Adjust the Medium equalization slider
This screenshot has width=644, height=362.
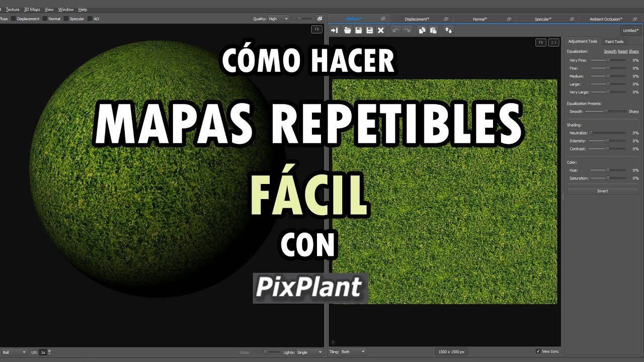pyautogui.click(x=608, y=76)
